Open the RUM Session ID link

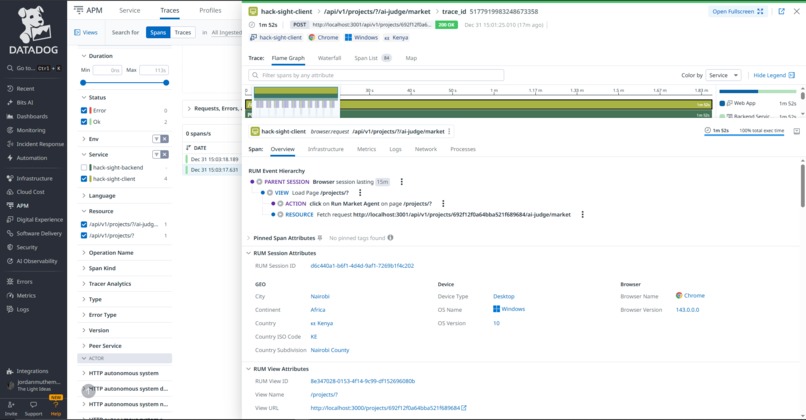362,266
